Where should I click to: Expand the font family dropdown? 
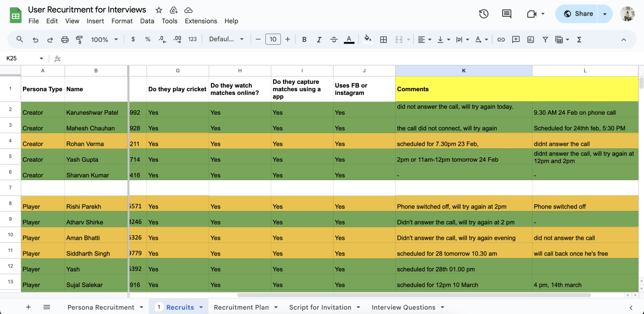226,39
